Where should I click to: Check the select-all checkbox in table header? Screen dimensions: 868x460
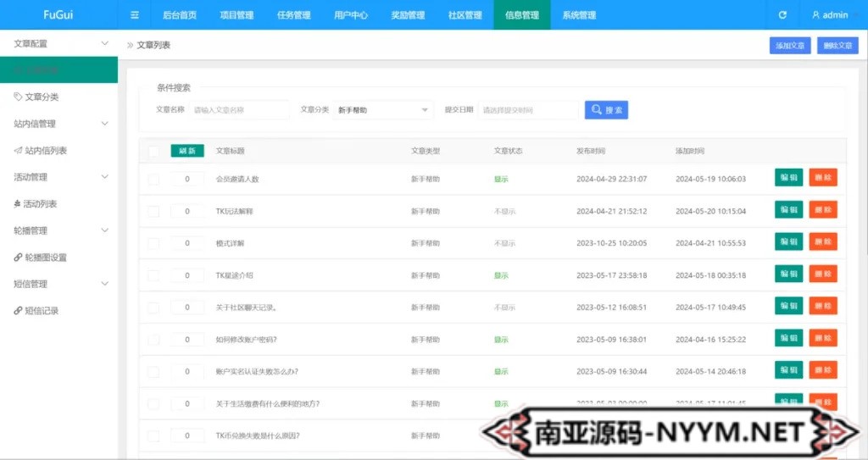coord(153,151)
